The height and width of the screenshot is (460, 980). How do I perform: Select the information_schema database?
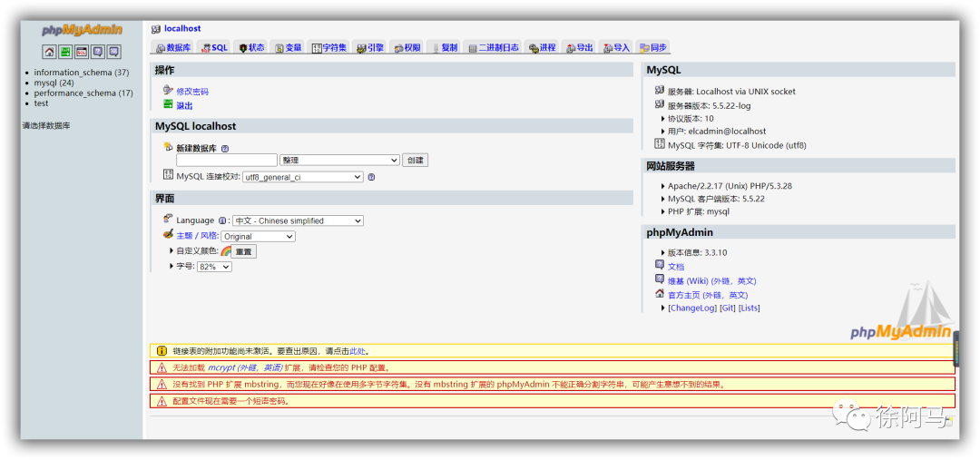click(x=82, y=73)
